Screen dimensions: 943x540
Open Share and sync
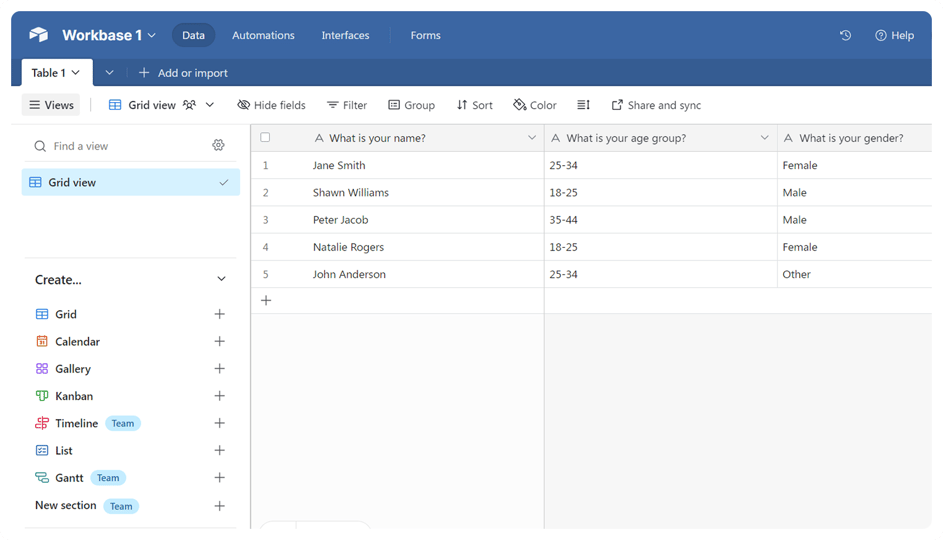pos(656,105)
